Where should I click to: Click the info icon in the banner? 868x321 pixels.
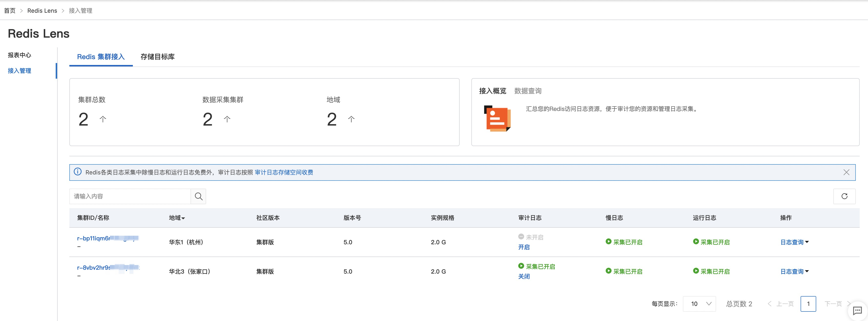[77, 172]
